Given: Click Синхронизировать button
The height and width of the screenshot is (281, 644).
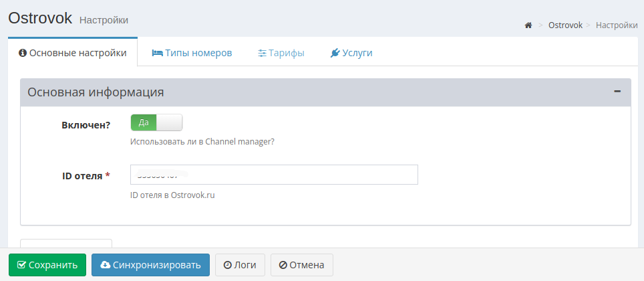Looking at the screenshot, I should coord(150,265).
